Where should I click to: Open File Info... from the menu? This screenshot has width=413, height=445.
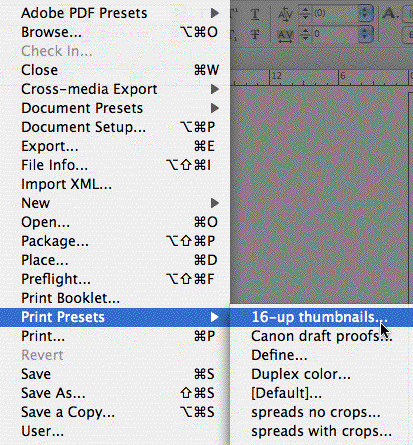115,165
